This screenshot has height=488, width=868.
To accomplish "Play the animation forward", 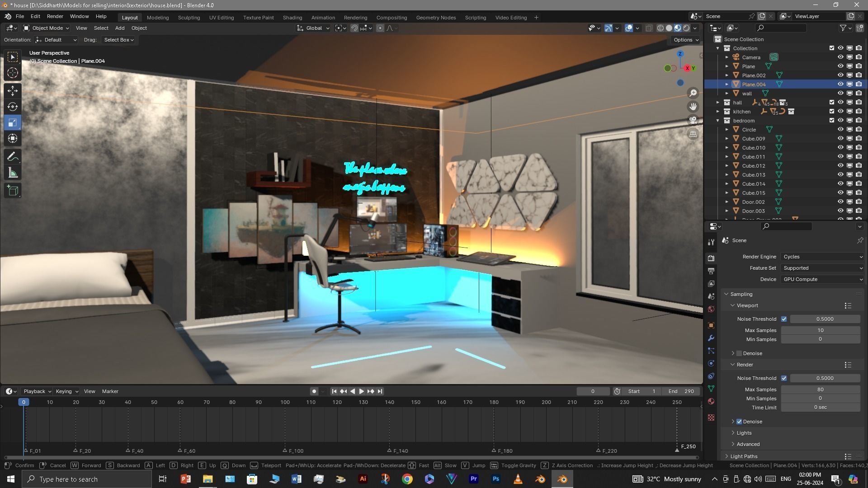I will coord(361,391).
